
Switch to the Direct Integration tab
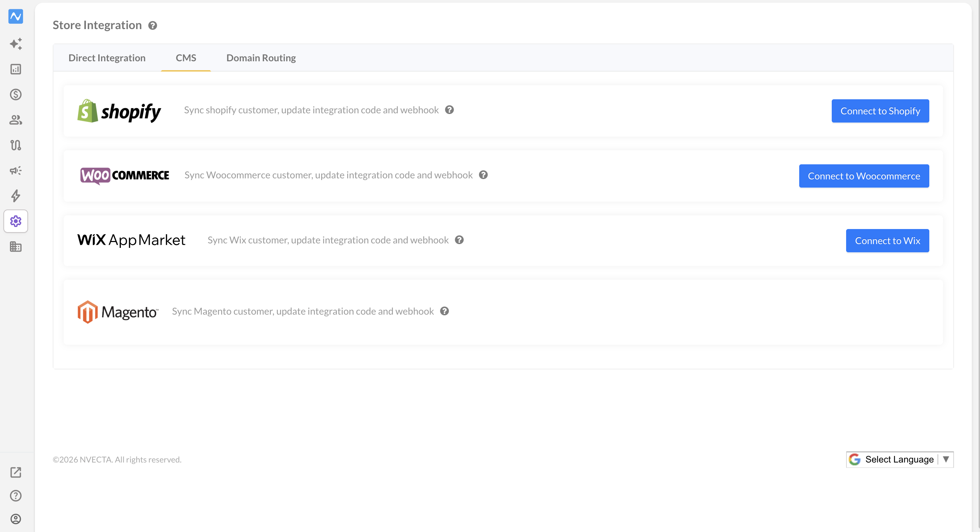pyautogui.click(x=107, y=58)
